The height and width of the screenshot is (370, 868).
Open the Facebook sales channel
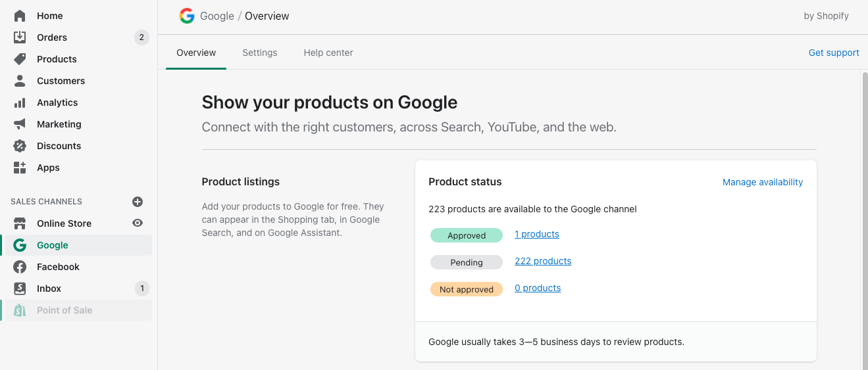(x=58, y=267)
